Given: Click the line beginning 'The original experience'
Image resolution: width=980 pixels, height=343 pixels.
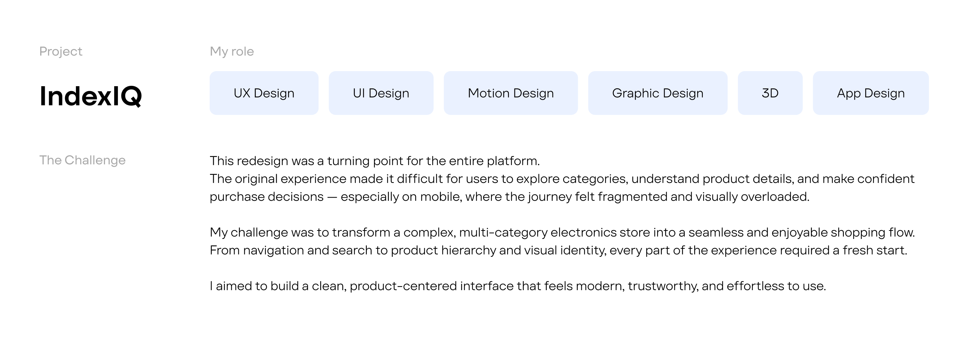Looking at the screenshot, I should (x=561, y=179).
